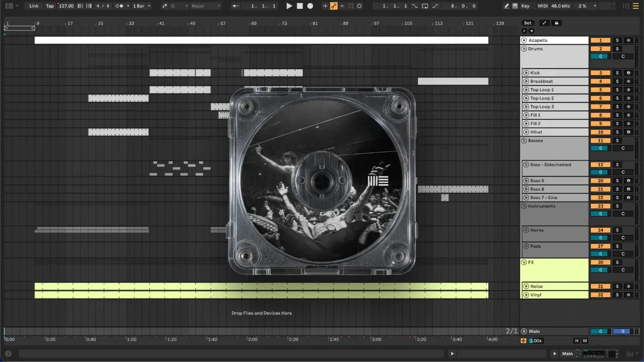Click the Link button
Screen dimensions: 644x362
click(x=34, y=6)
